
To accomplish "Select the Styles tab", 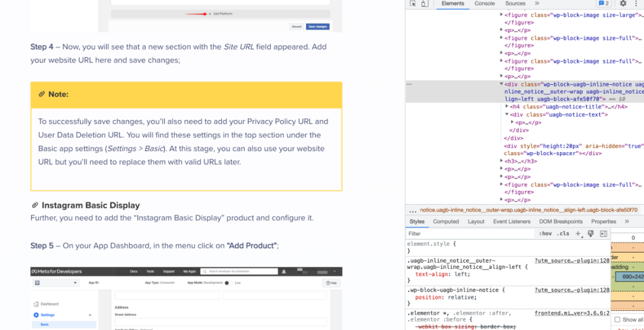I will (x=417, y=221).
